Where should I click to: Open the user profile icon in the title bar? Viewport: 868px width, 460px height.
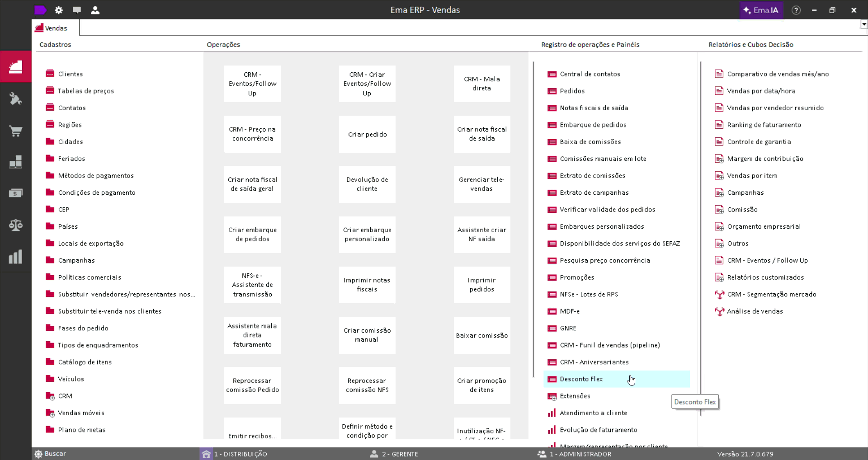[x=95, y=10]
